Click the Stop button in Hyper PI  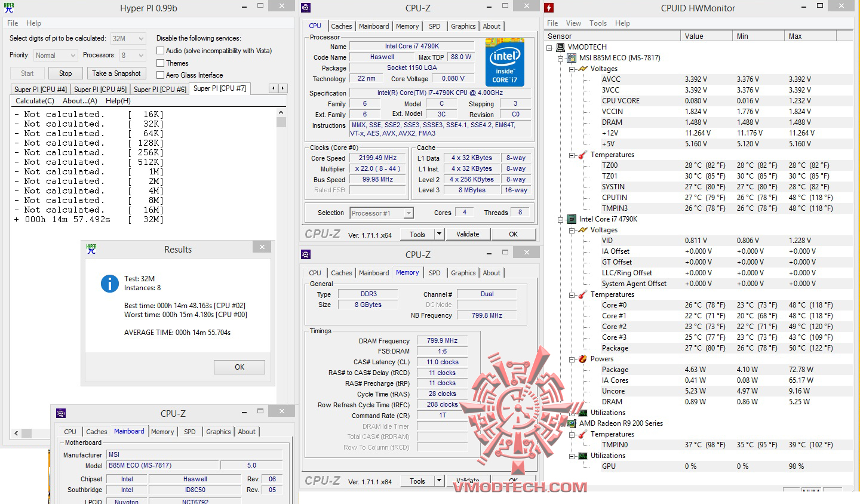pyautogui.click(x=66, y=73)
